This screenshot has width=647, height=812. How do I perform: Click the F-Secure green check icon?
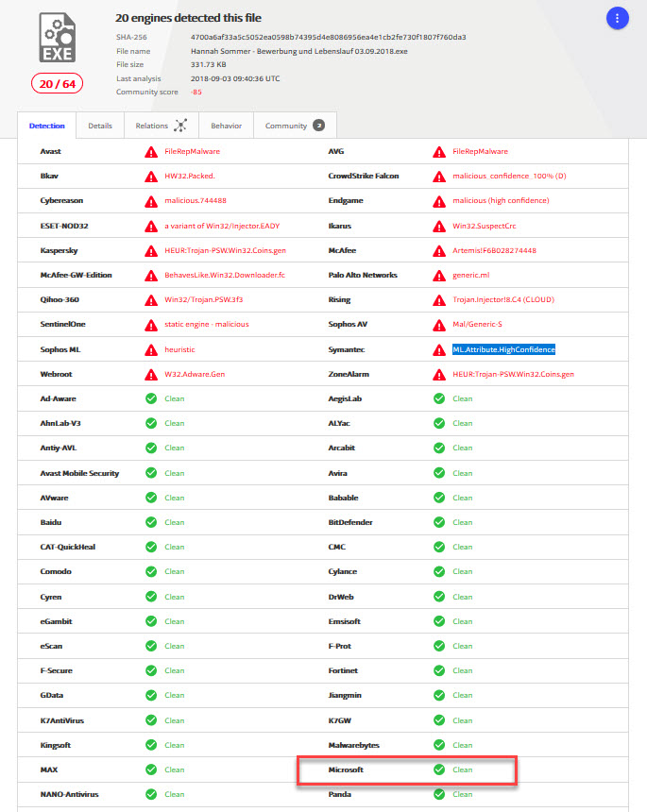point(151,670)
